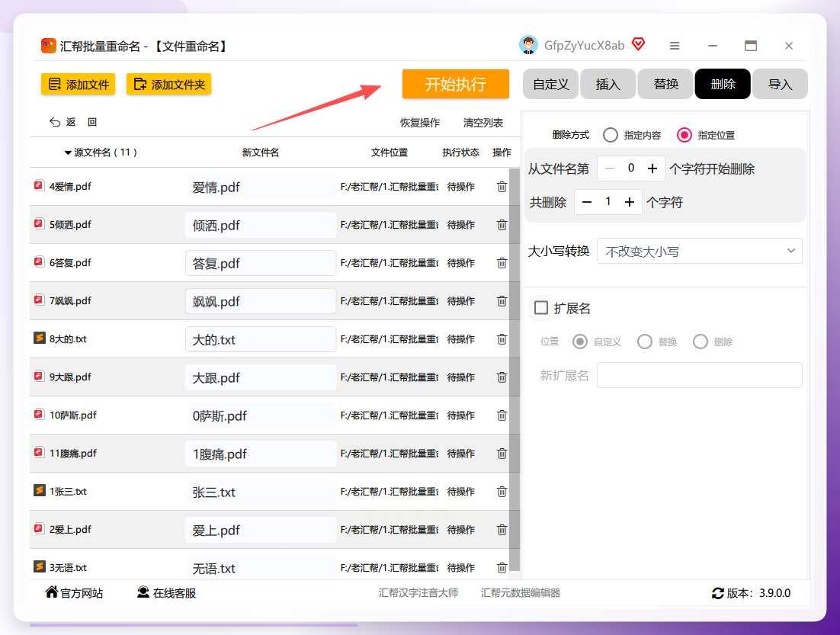
Task: Contact 在线客服 support
Action: (x=166, y=592)
